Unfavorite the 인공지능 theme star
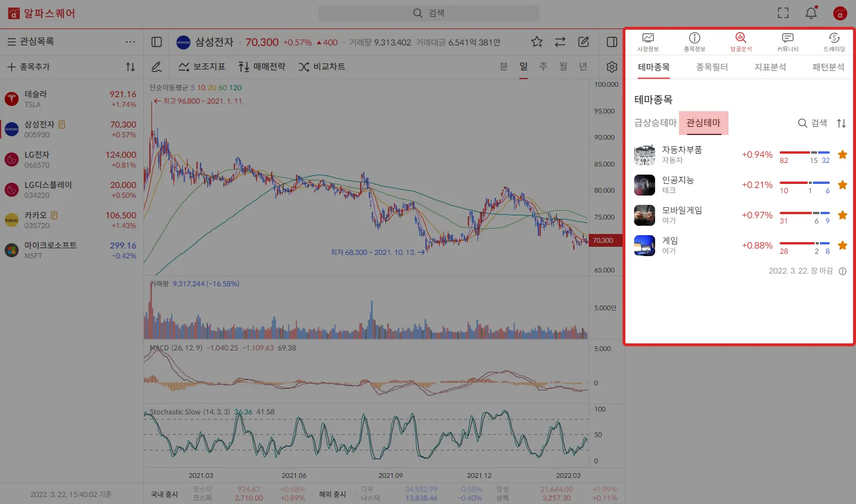This screenshot has height=504, width=856. (843, 185)
